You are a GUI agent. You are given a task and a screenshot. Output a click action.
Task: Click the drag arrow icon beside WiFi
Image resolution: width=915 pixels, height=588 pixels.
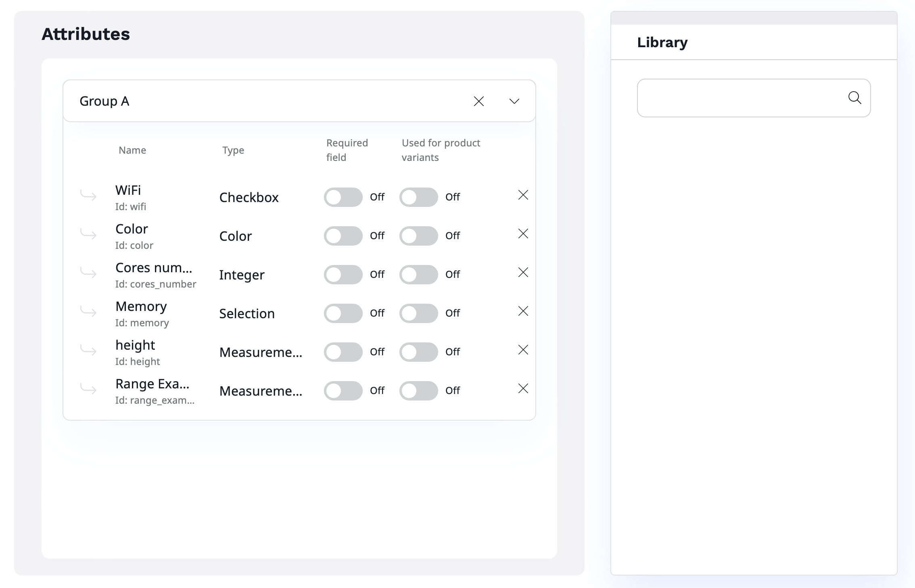88,196
